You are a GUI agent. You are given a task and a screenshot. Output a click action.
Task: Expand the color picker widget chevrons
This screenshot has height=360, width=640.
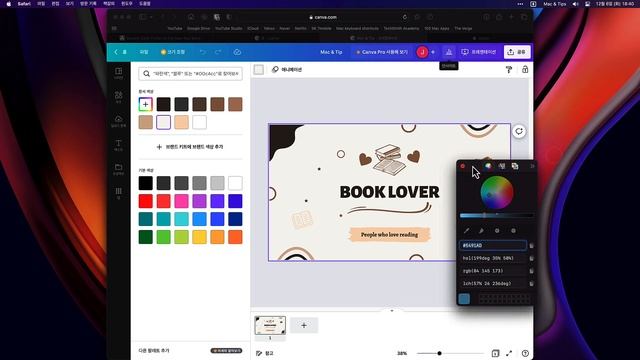[532, 166]
